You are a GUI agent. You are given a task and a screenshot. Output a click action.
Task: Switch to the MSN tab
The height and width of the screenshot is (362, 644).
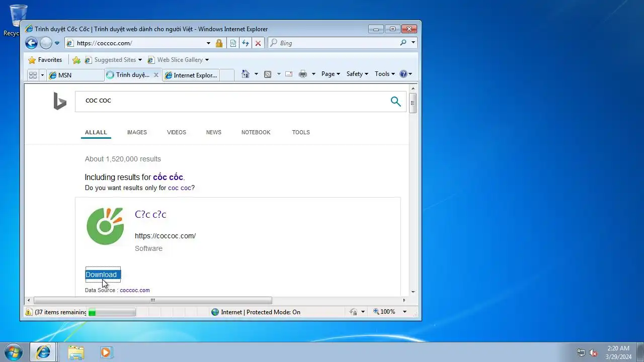click(75, 75)
